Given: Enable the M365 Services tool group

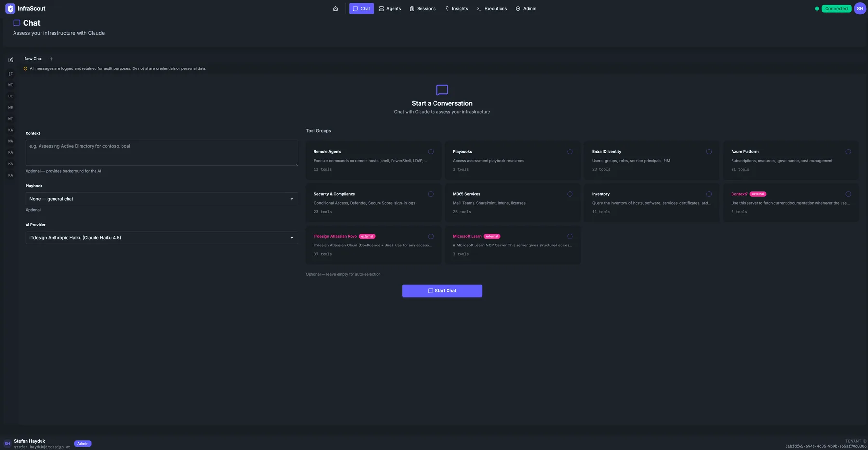Looking at the screenshot, I should tap(570, 194).
